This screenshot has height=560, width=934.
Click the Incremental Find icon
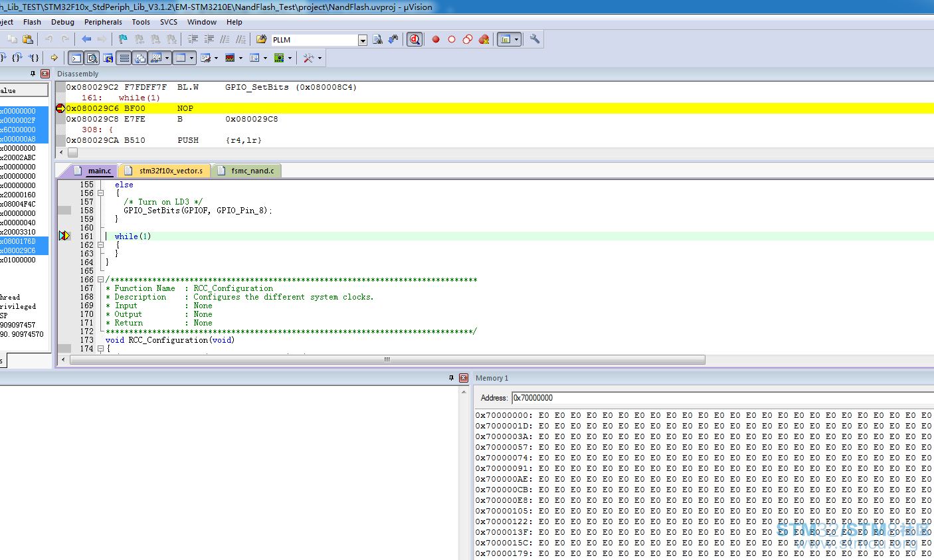tap(393, 39)
